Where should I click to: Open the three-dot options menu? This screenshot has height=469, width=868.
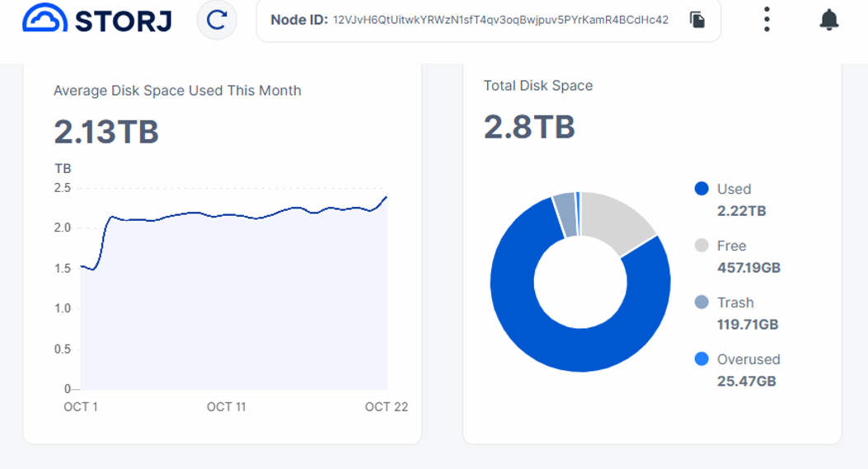(767, 20)
